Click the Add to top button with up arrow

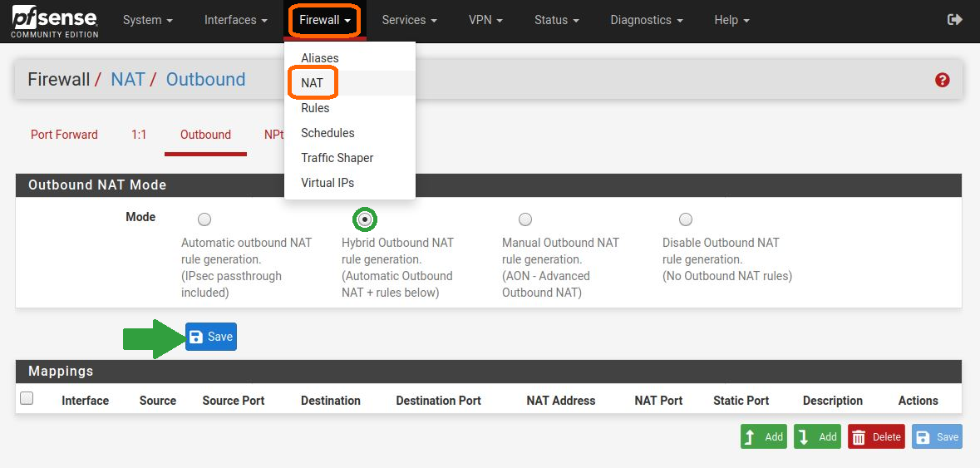(x=763, y=436)
